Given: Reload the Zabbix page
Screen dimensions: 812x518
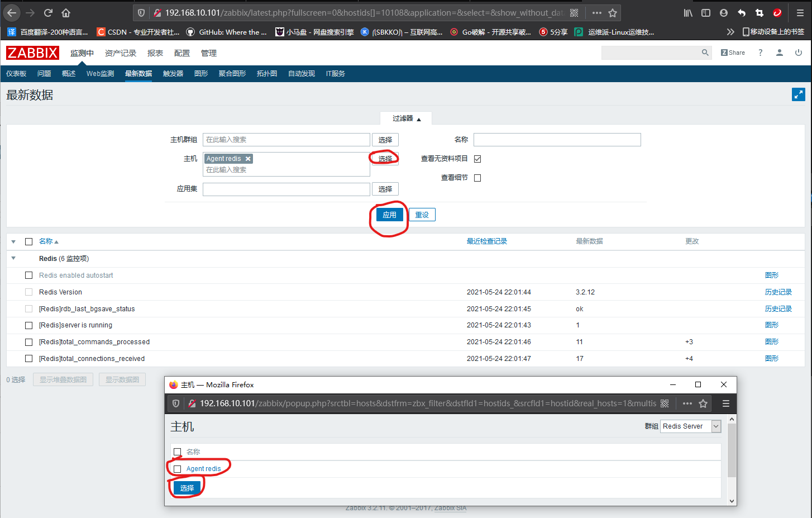Looking at the screenshot, I should click(x=48, y=12).
